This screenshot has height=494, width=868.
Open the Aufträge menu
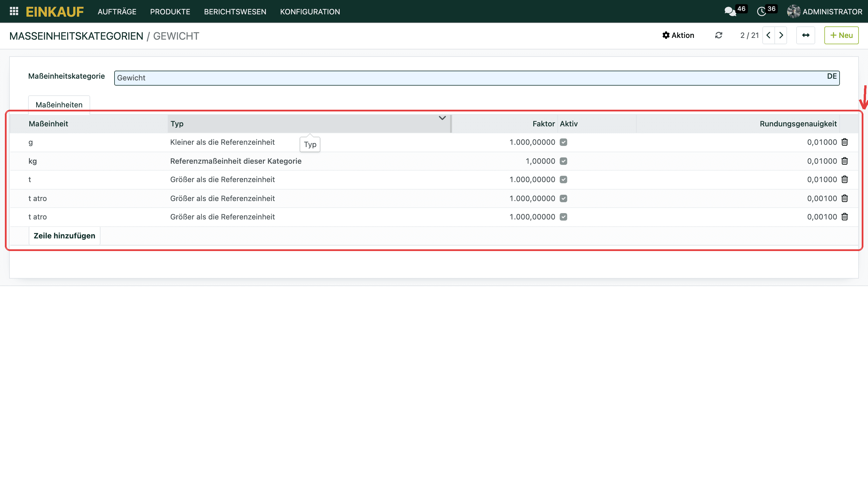click(x=117, y=11)
